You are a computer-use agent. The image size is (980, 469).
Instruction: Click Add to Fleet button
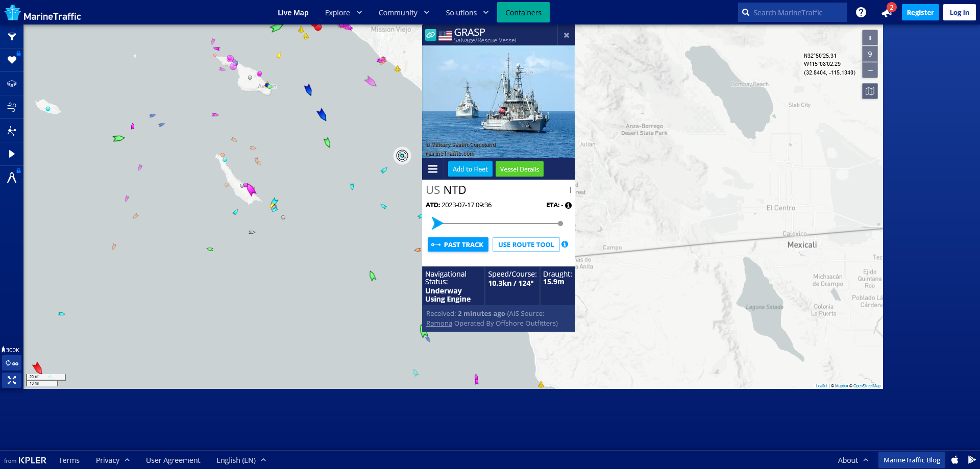click(470, 169)
